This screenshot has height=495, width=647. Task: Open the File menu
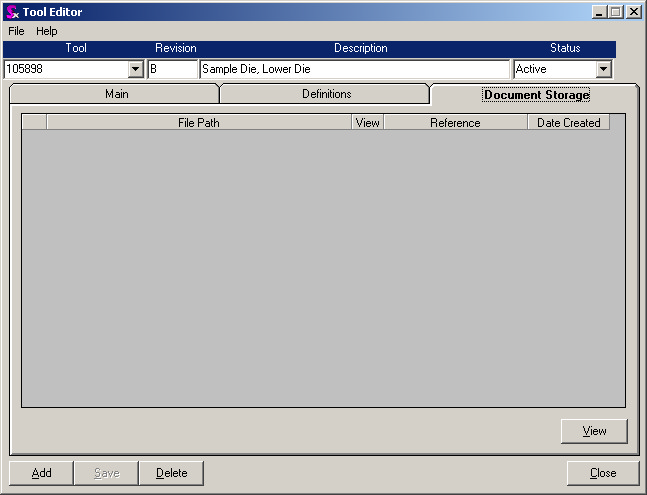(x=16, y=31)
